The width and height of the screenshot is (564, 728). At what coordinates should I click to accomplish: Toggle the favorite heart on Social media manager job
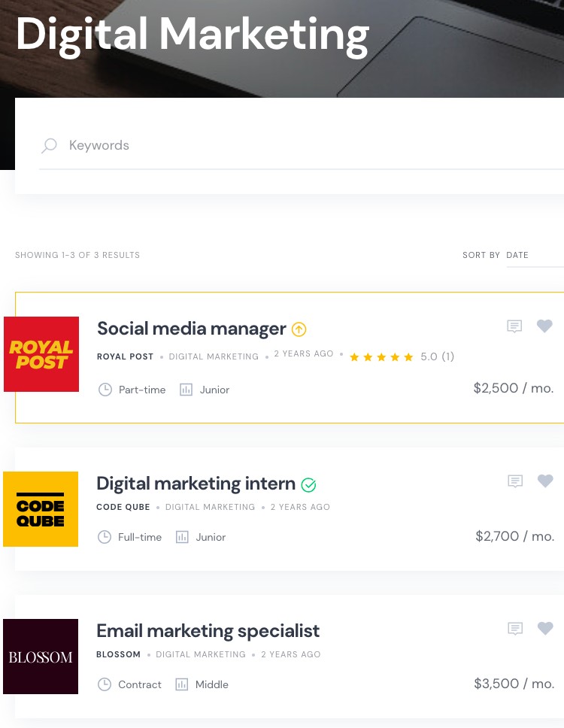pyautogui.click(x=544, y=326)
